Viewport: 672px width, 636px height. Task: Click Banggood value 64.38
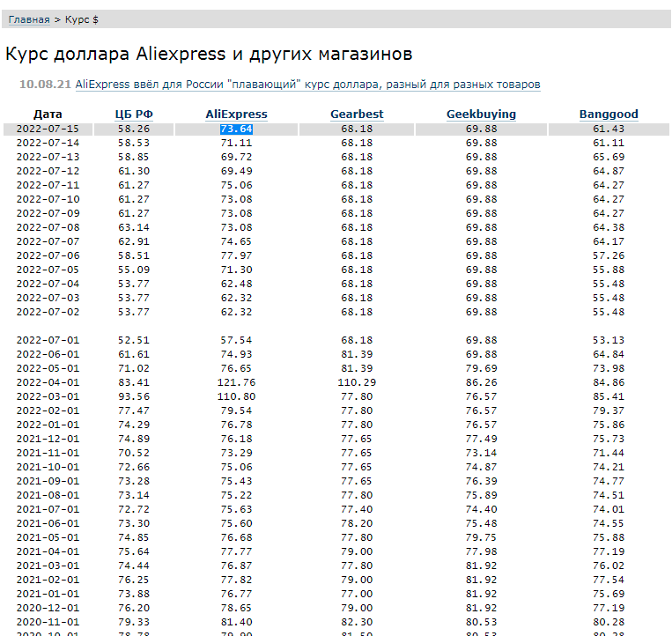pos(609,227)
